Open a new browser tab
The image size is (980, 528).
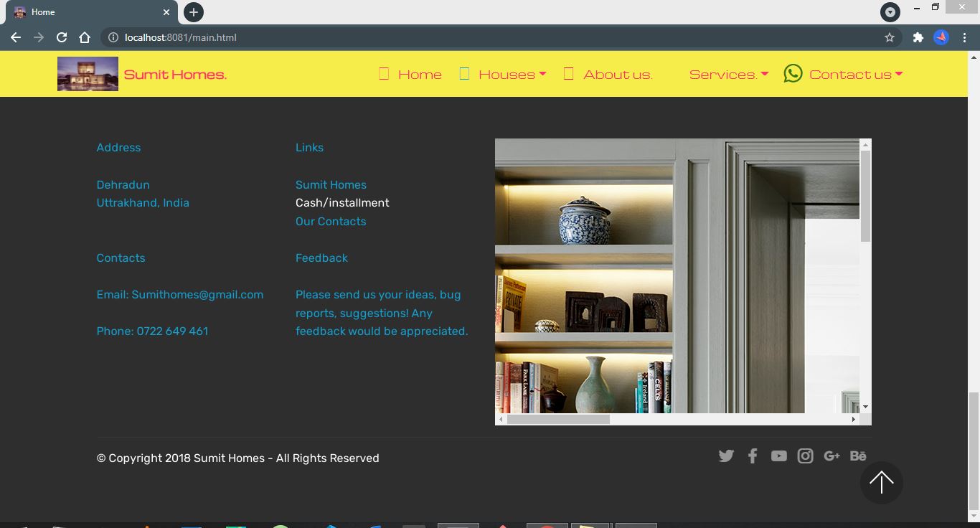pyautogui.click(x=193, y=12)
